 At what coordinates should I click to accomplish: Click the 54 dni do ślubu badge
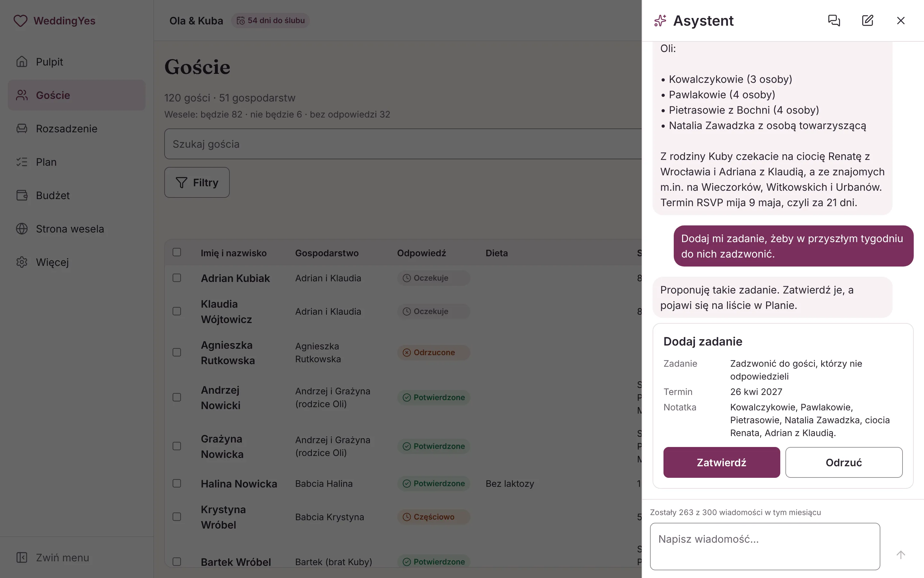[x=270, y=21]
